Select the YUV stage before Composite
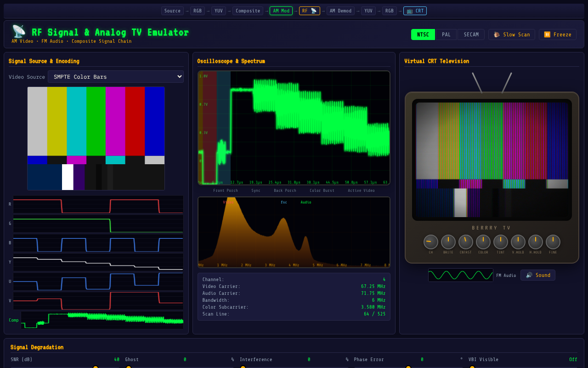Screen dimensions: 588x368 (219, 11)
